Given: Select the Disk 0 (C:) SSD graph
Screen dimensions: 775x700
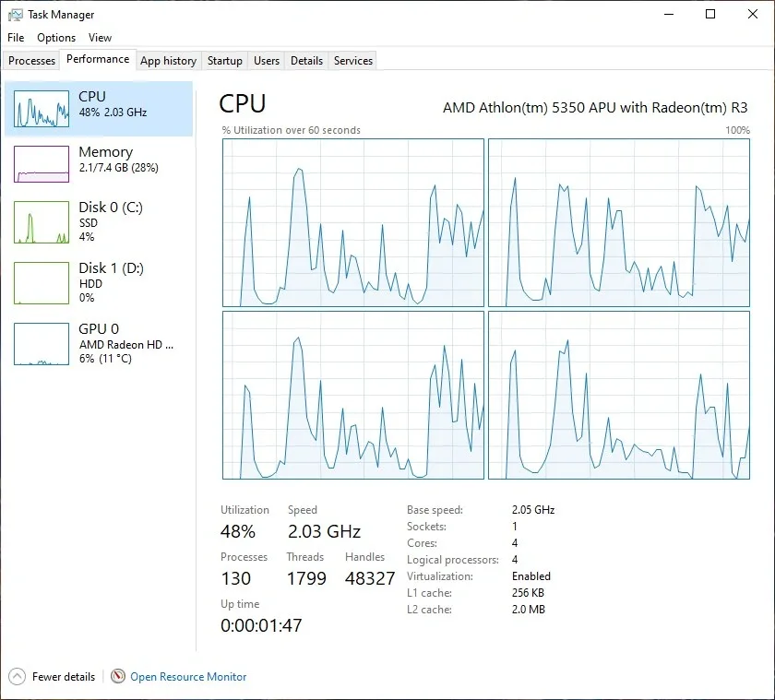Looking at the screenshot, I should [41, 222].
